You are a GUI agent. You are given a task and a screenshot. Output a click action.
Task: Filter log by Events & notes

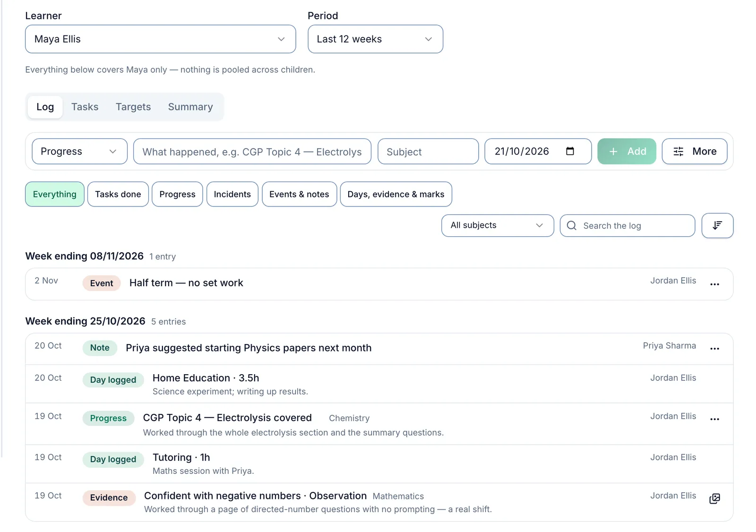click(x=300, y=194)
